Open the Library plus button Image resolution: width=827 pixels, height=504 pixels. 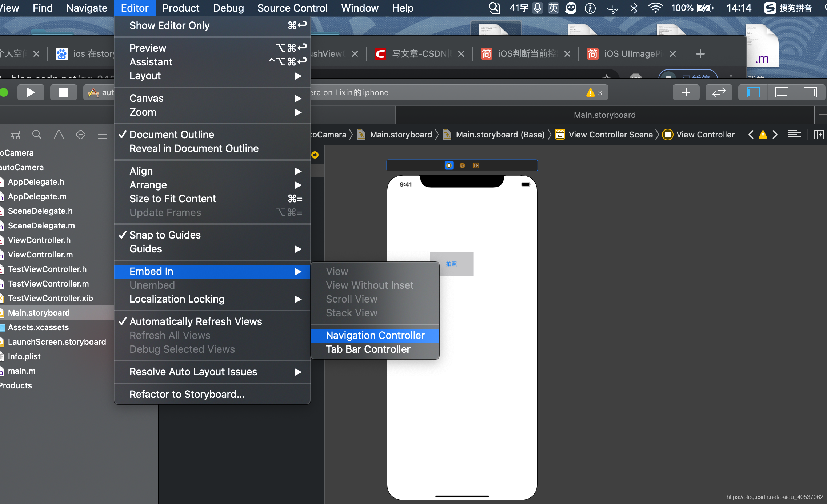click(x=686, y=92)
